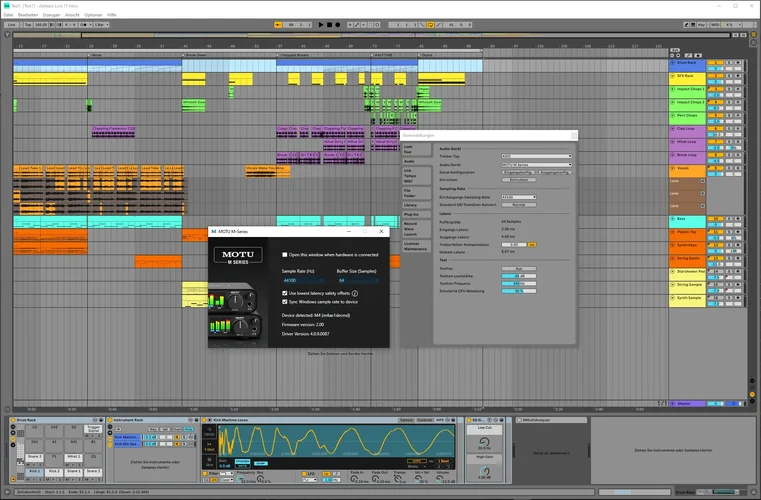Open the MOTU Sample Rate dropdown
761x500 pixels.
pyautogui.click(x=303, y=281)
